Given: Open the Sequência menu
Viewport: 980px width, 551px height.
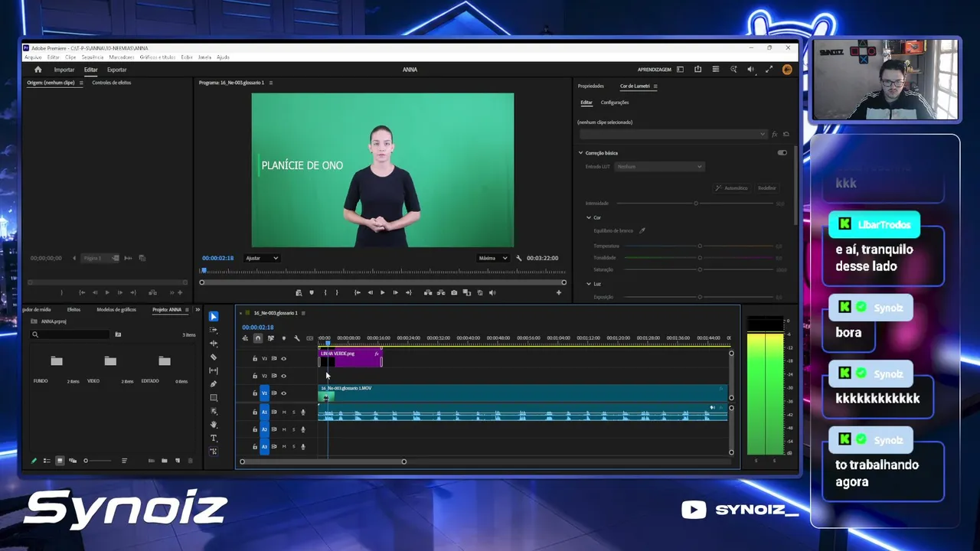Looking at the screenshot, I should point(93,57).
